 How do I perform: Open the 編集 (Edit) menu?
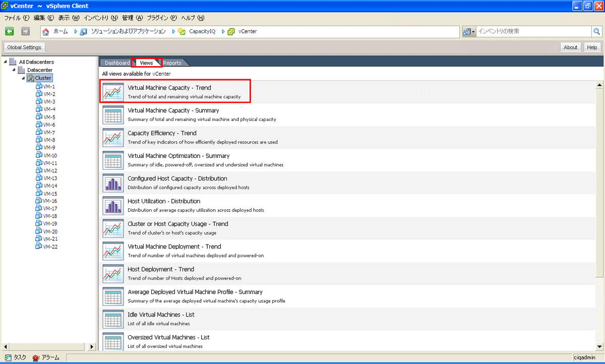click(43, 18)
